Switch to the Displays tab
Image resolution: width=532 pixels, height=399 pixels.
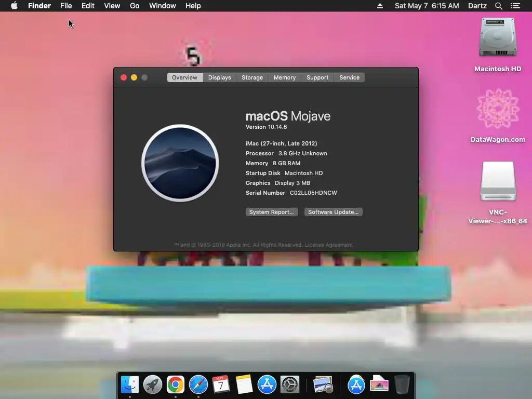220,77
